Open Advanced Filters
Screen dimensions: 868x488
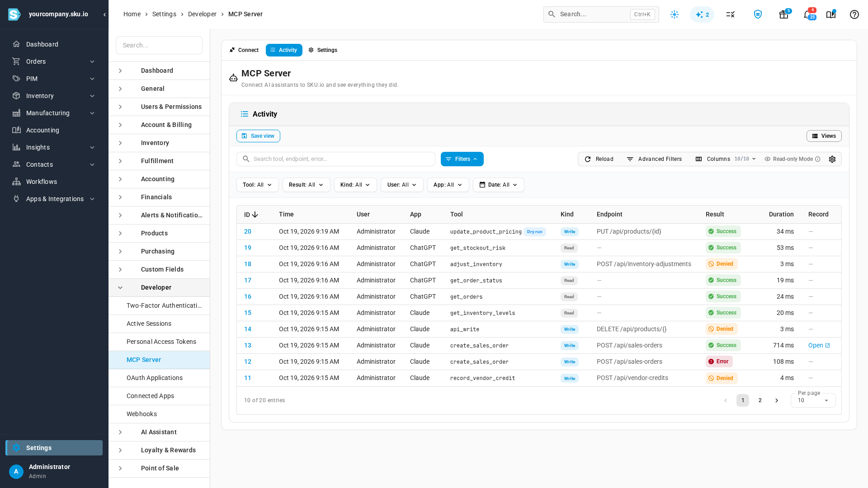click(654, 159)
